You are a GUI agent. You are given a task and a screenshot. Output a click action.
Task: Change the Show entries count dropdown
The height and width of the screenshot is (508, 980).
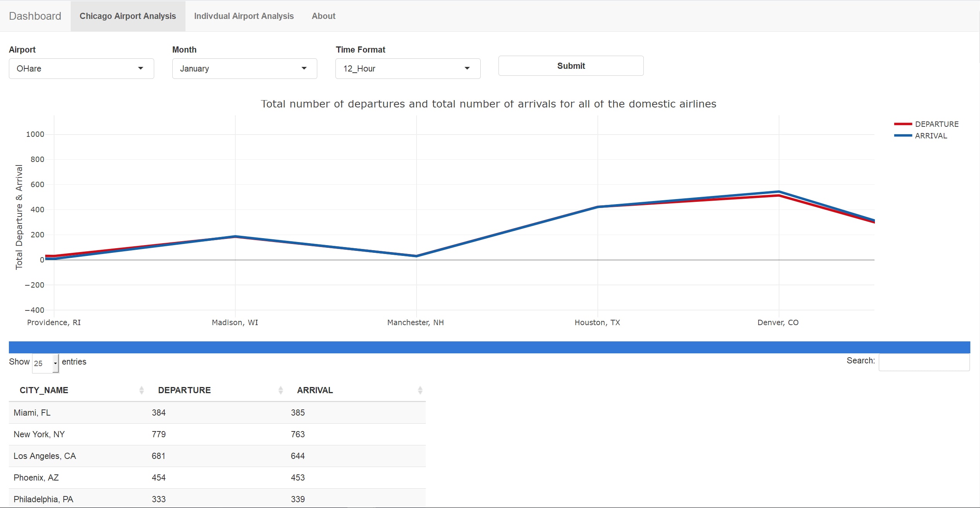[x=45, y=363]
